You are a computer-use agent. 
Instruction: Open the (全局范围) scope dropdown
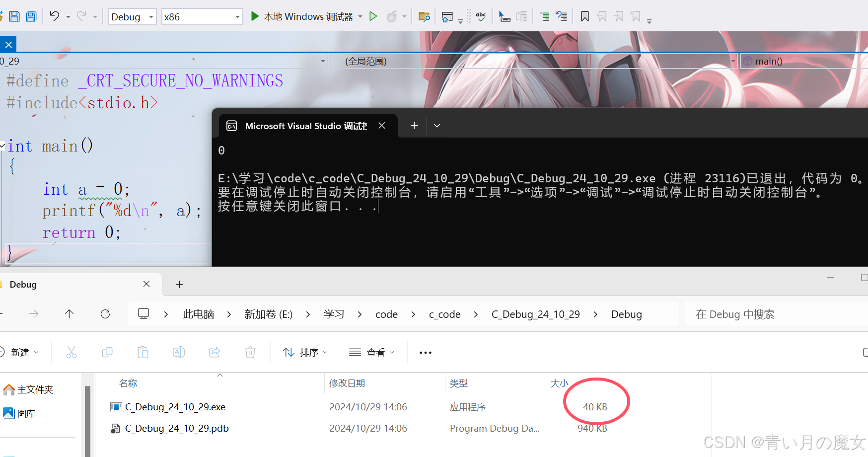[x=534, y=61]
